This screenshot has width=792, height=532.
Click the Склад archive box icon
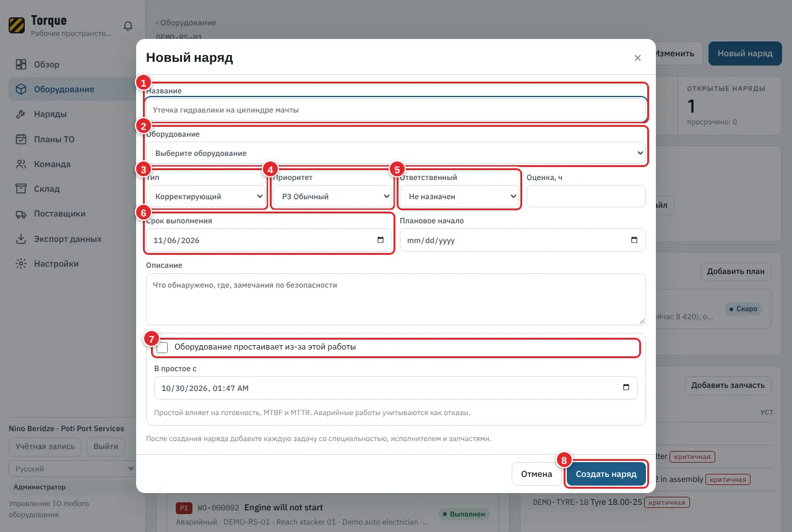[x=21, y=189]
